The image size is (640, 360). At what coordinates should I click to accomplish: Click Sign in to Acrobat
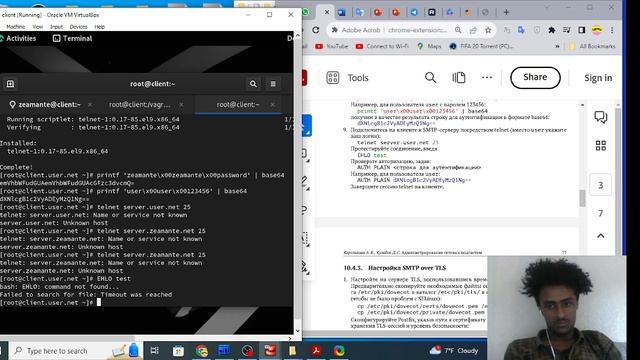point(598,78)
